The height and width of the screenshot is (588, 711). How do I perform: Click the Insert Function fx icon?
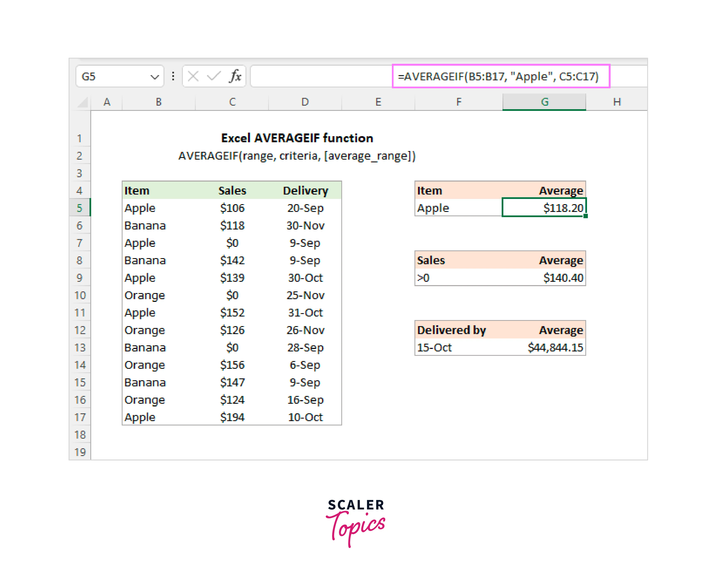point(235,76)
